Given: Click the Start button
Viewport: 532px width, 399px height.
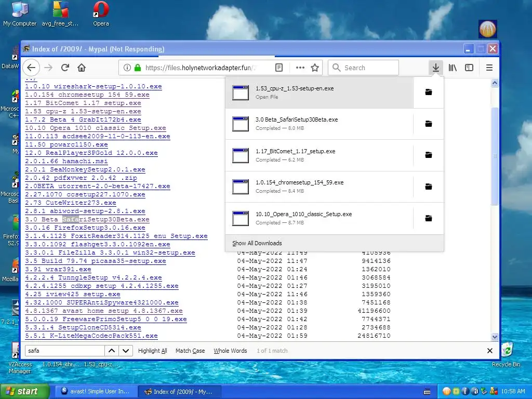Looking at the screenshot, I should 25,391.
